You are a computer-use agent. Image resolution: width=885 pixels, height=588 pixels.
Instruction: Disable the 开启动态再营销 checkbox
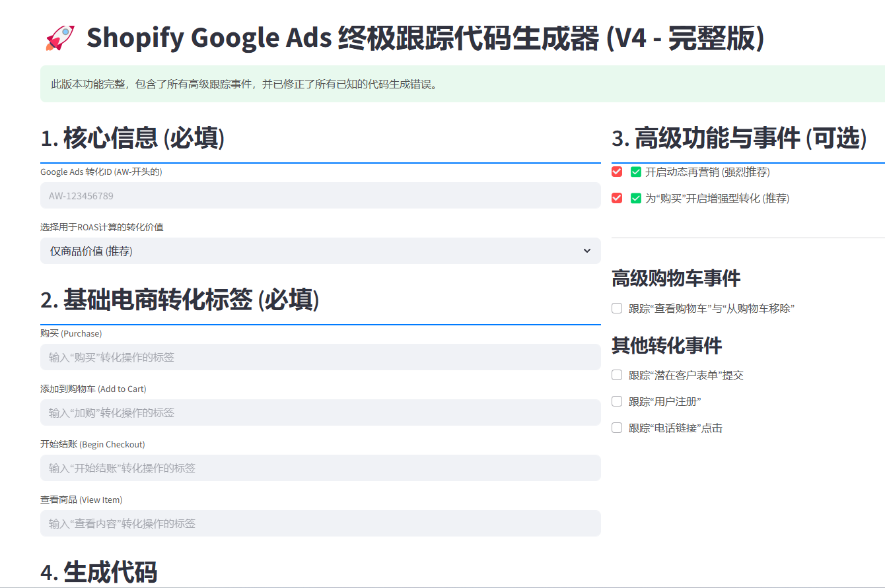(x=617, y=172)
